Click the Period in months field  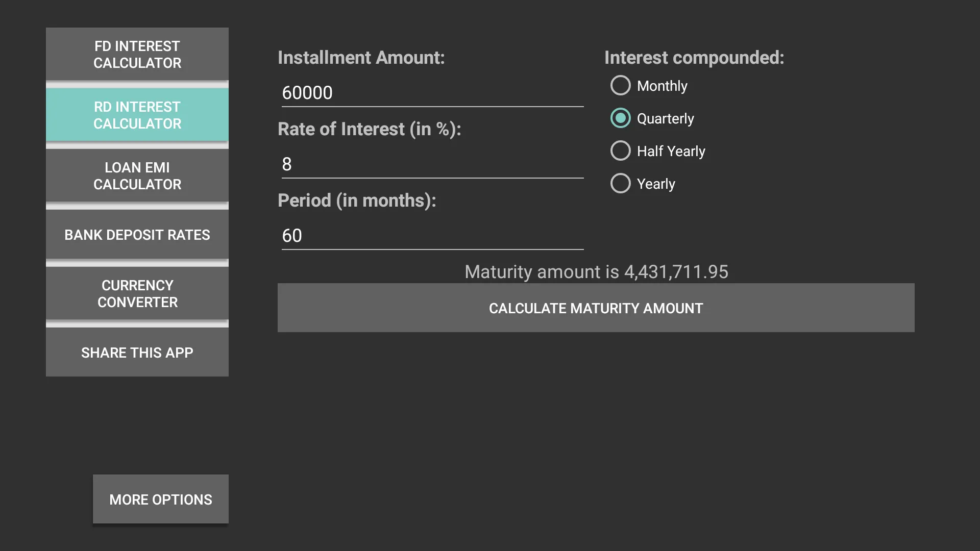tap(432, 236)
